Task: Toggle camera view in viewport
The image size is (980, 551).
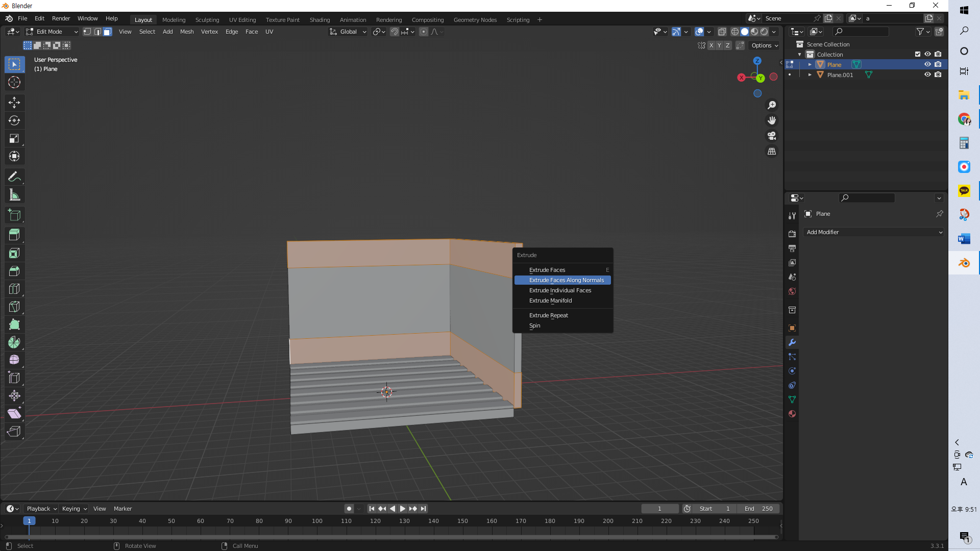Action: click(772, 136)
